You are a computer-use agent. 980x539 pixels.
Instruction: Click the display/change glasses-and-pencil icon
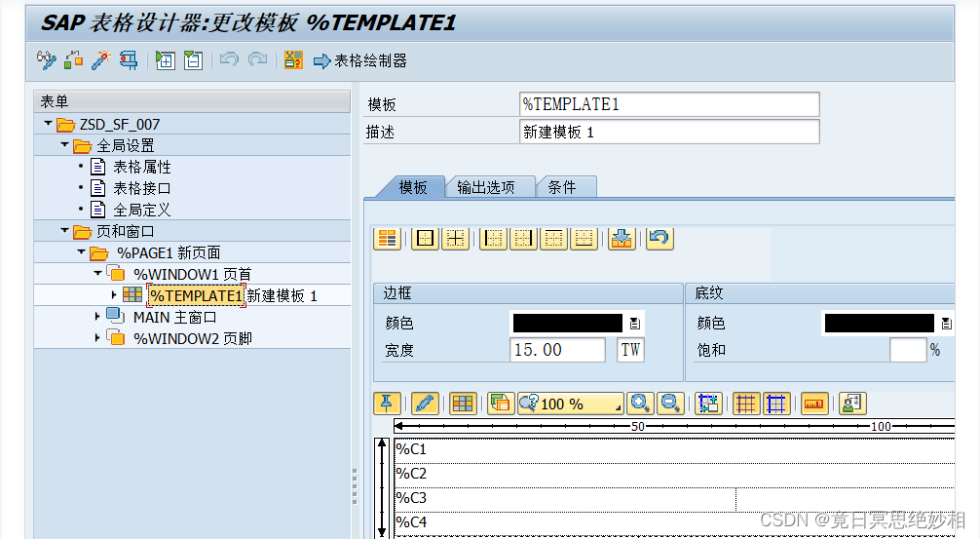pos(46,60)
